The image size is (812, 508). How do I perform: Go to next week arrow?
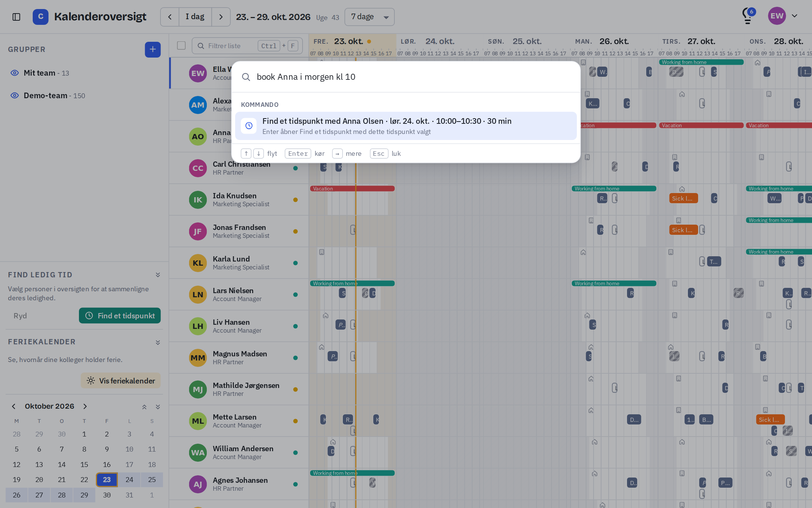(221, 17)
